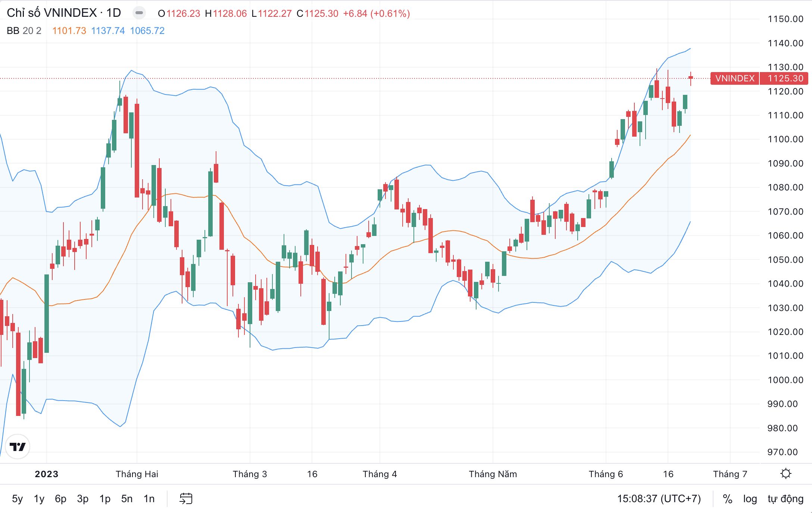Open the go-to-date calendar icon
Viewport: 812px width, 513px height.
(x=186, y=498)
